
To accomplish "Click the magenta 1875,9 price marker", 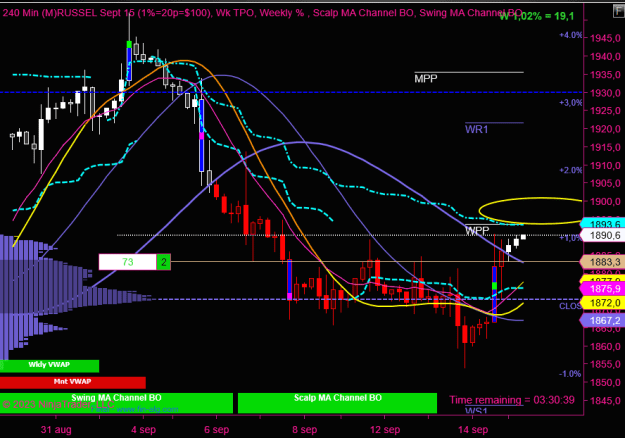I will click(603, 289).
